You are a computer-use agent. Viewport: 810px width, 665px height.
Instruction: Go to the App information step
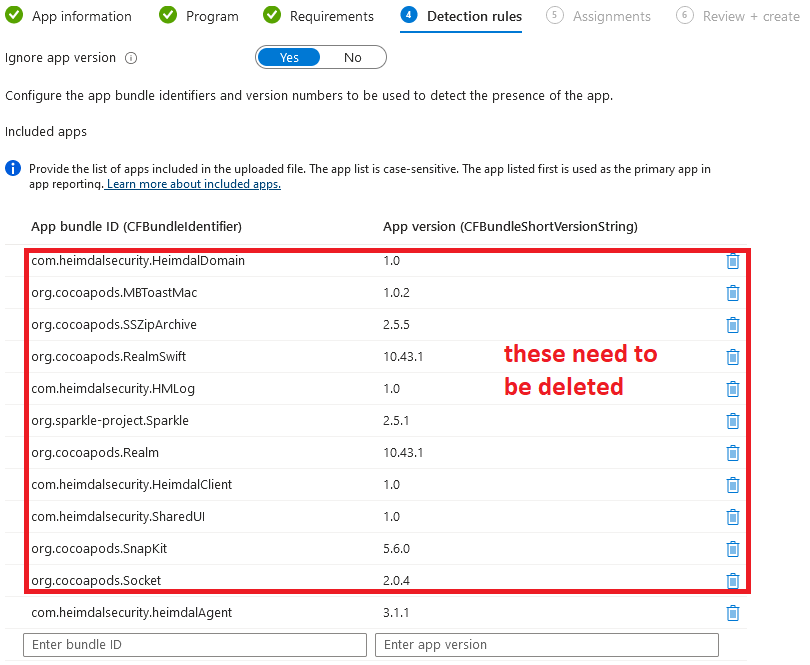coord(69,16)
